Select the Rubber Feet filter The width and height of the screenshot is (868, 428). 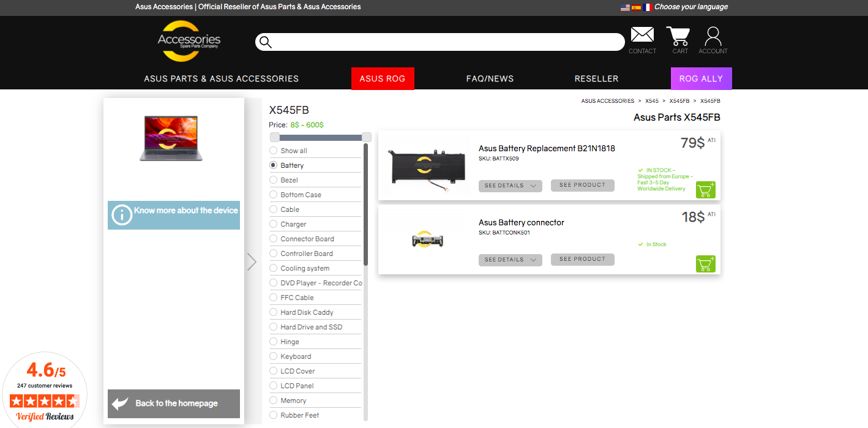[x=274, y=415]
